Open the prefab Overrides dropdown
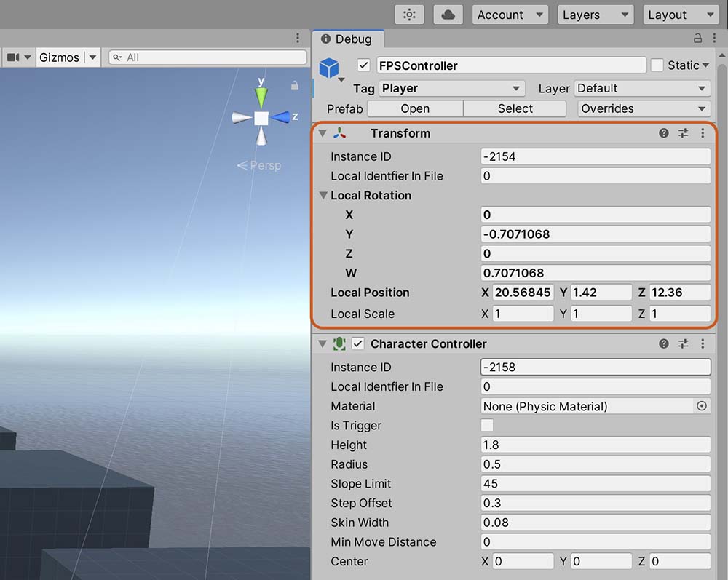 point(644,108)
